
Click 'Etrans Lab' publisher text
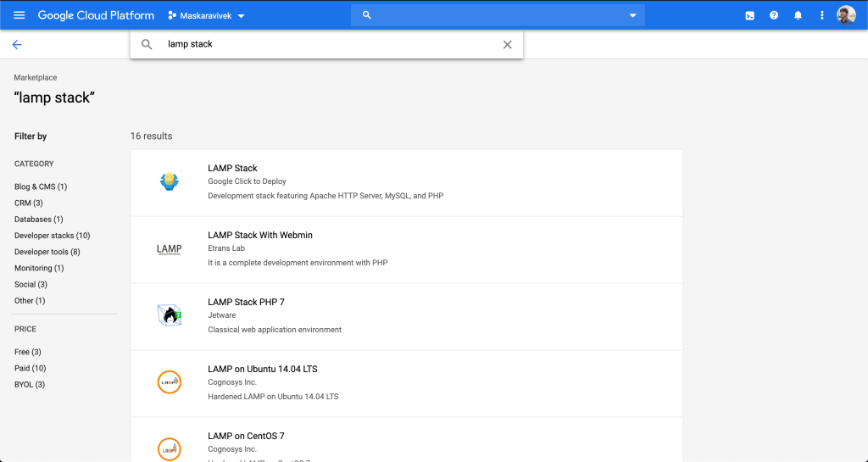226,248
